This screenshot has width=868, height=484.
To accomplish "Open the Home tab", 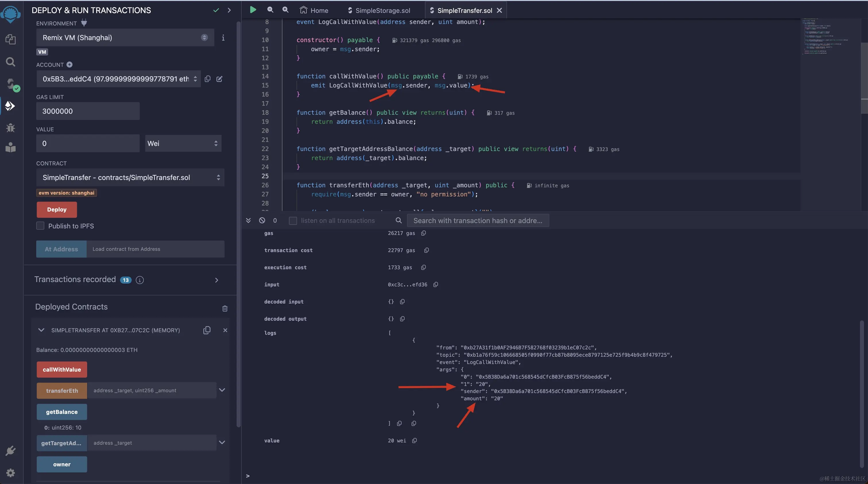I will tap(314, 10).
